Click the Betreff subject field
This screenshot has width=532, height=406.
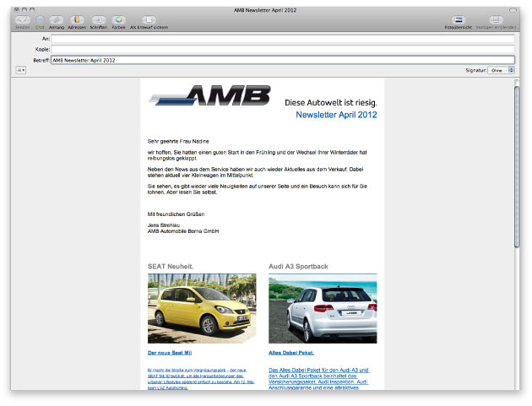[x=283, y=60]
